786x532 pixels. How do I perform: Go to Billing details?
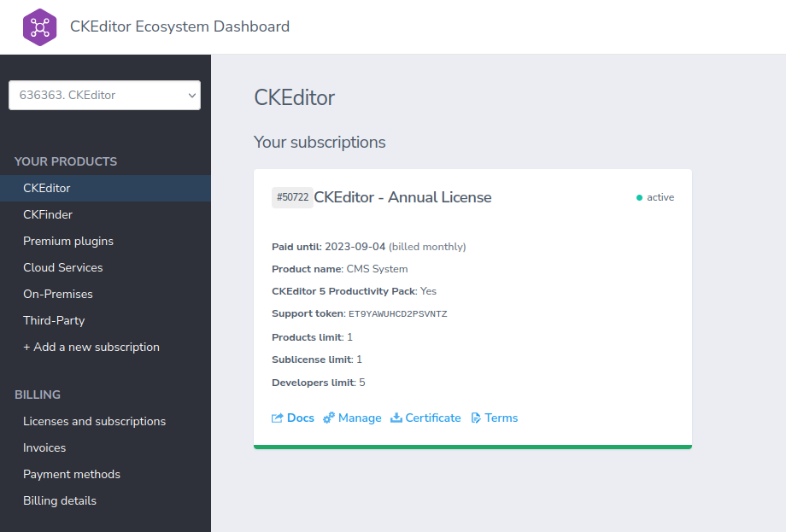60,500
